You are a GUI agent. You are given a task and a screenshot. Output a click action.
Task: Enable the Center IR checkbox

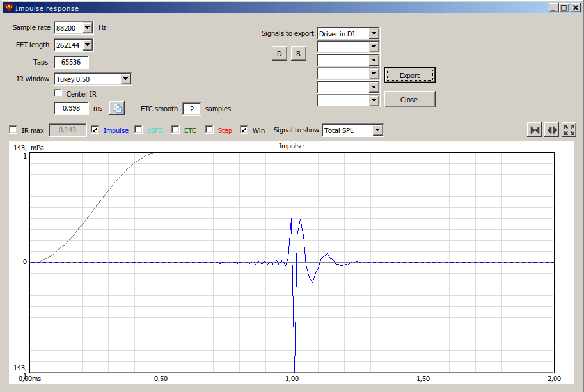(58, 93)
